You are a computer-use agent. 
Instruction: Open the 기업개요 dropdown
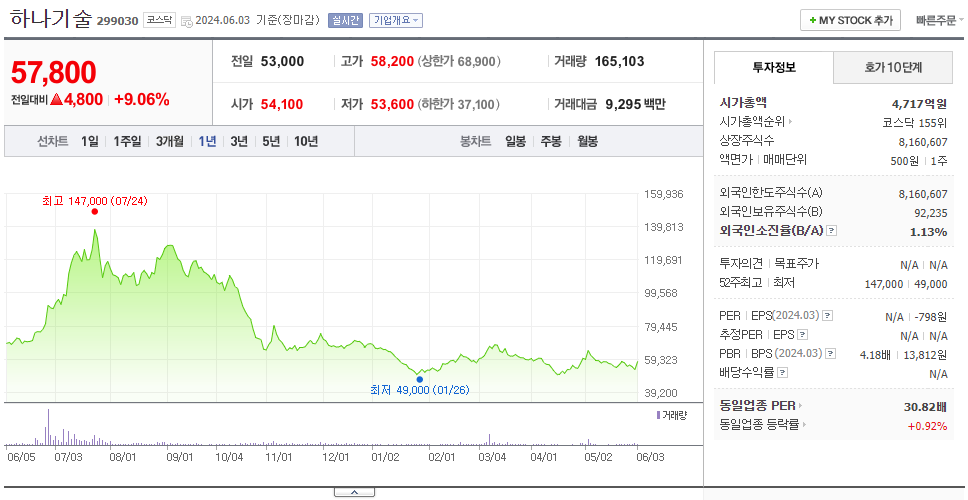point(396,20)
